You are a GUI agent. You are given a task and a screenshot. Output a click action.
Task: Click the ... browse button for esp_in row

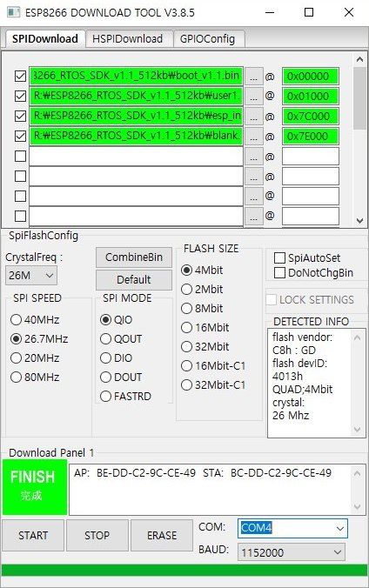click(x=254, y=117)
